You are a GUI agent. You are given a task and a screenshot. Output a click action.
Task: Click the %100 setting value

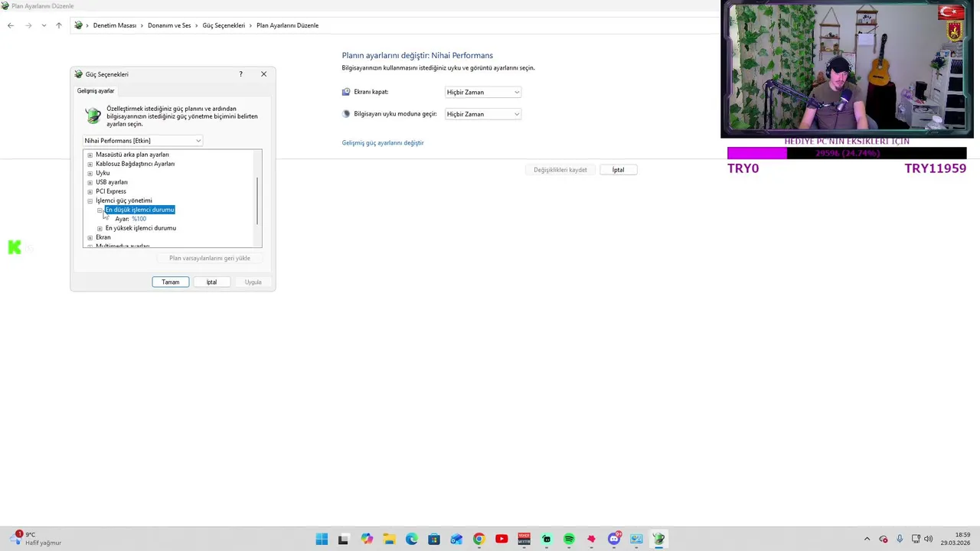coord(139,219)
